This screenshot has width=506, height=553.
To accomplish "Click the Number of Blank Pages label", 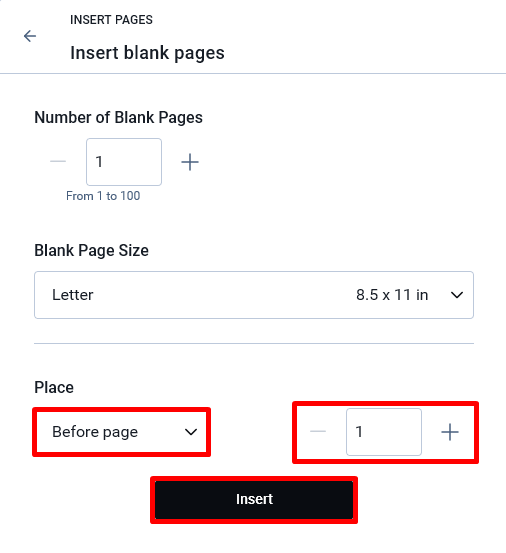I will click(x=118, y=117).
